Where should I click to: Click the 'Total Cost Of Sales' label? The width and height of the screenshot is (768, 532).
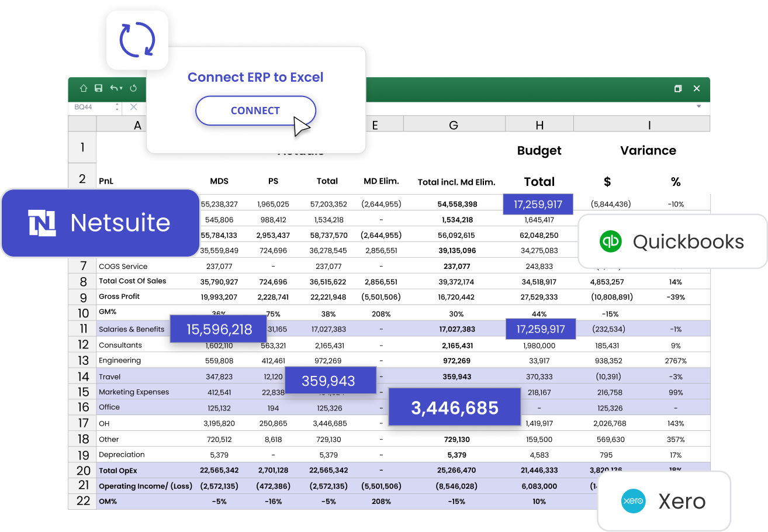click(x=133, y=281)
